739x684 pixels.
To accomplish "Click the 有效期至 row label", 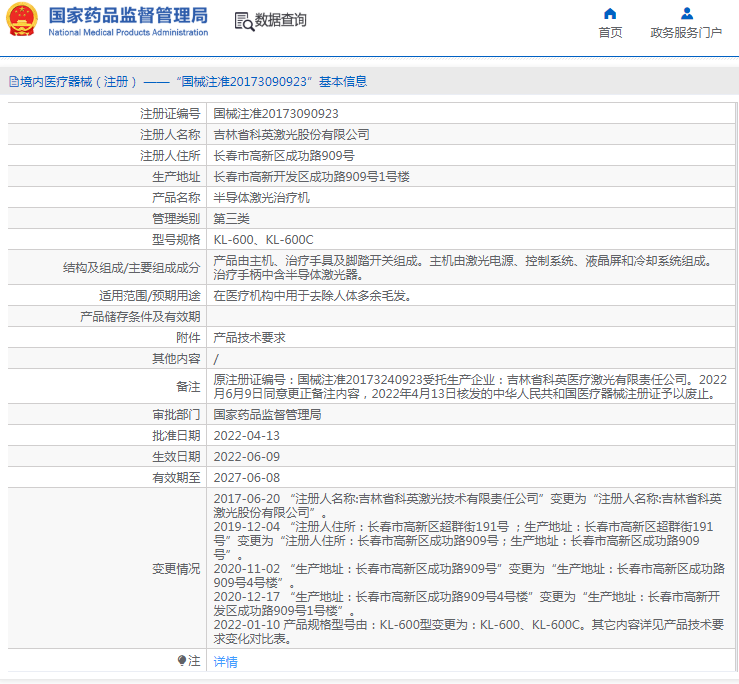I will pyautogui.click(x=176, y=478).
